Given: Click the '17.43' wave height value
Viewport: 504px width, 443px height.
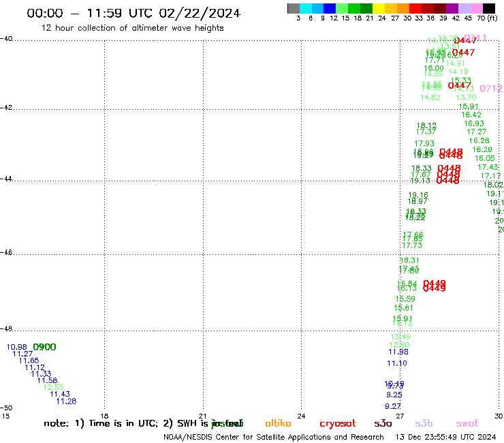Looking at the screenshot, I should 488,167.
